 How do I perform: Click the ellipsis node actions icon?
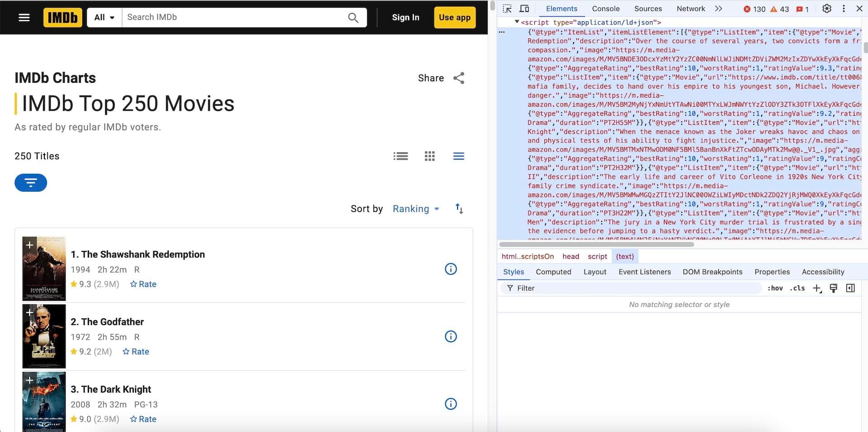pos(502,32)
